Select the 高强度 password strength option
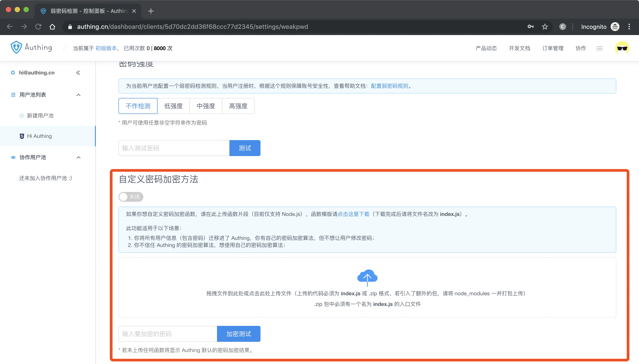639x364 pixels. 238,106
